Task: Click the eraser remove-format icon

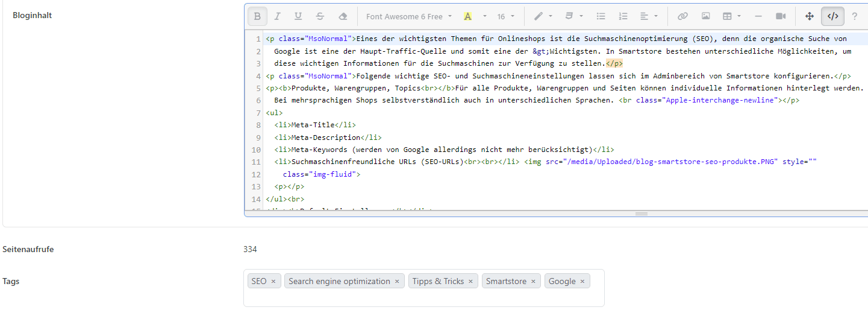Action: (343, 16)
